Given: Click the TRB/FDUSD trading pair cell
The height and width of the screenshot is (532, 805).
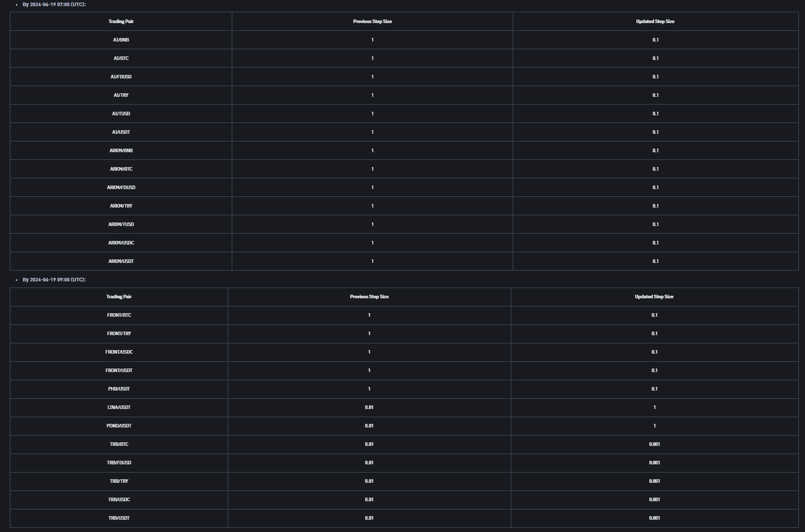Looking at the screenshot, I should click(119, 463).
